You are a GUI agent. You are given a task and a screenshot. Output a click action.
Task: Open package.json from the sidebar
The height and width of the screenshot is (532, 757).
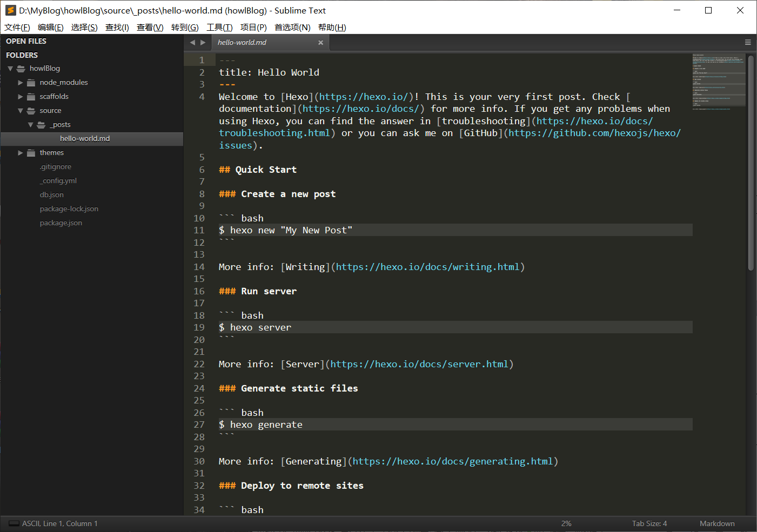click(61, 223)
